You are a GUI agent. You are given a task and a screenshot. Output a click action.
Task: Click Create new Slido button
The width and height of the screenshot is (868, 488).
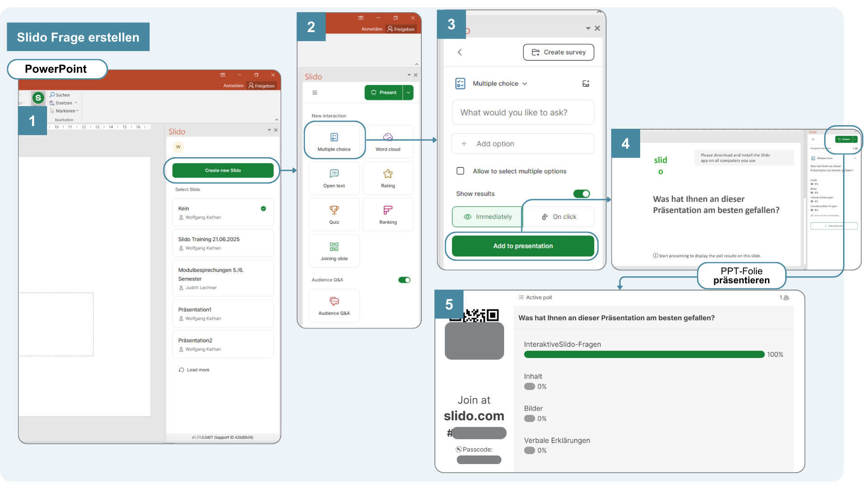tap(223, 170)
